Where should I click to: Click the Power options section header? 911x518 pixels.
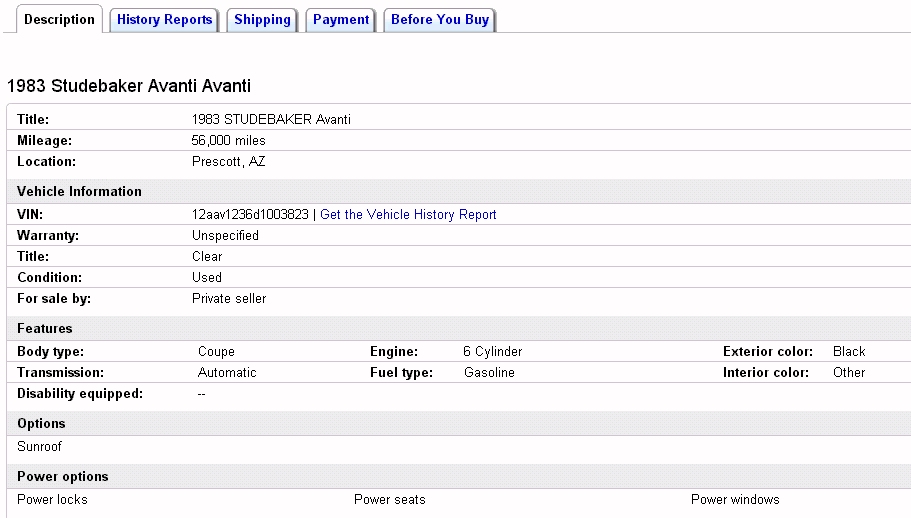pyautogui.click(x=62, y=477)
